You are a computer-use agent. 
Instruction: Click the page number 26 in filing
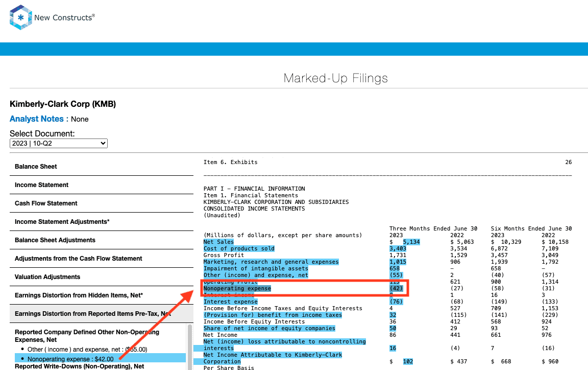pyautogui.click(x=569, y=163)
